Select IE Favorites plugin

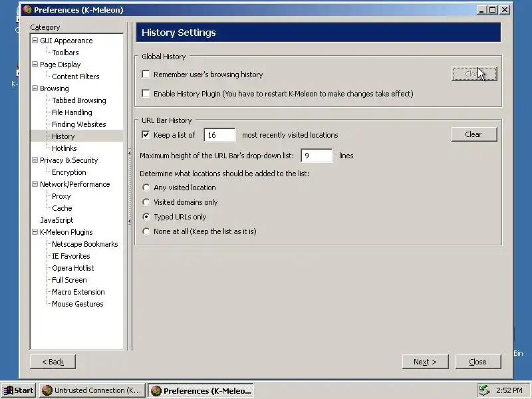click(x=70, y=256)
